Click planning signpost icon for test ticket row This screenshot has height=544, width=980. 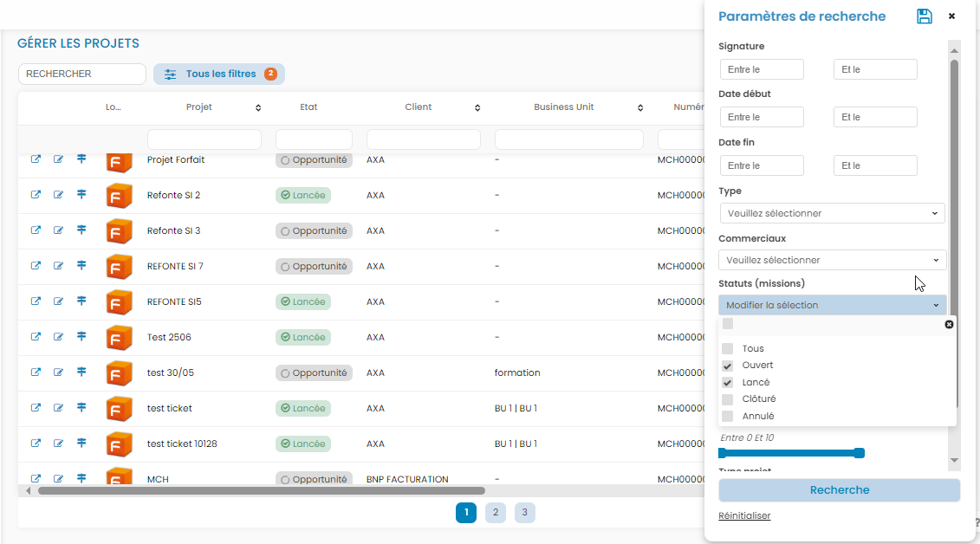tap(81, 408)
